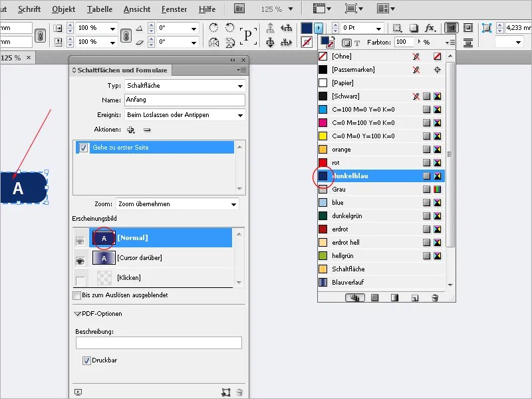532x399 pixels.
Task: Click the drop shadow icon in control bar
Action: point(413,28)
